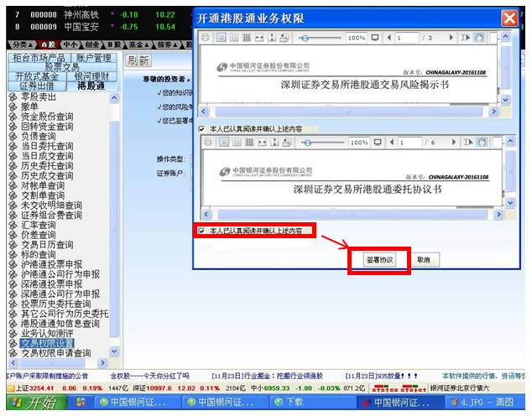532x416 pixels.
Task: Open full screen mode in agreement viewer
Action: click(x=378, y=143)
